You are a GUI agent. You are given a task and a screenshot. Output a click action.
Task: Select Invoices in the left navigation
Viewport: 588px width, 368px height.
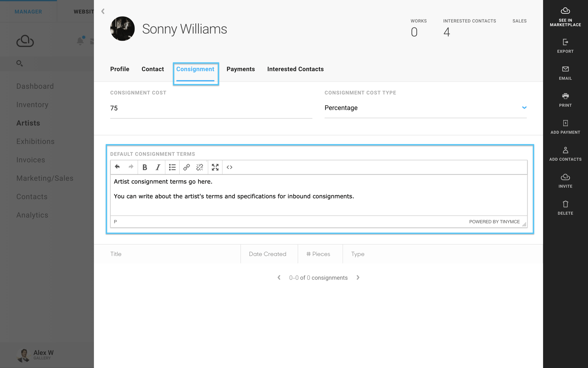tap(30, 160)
